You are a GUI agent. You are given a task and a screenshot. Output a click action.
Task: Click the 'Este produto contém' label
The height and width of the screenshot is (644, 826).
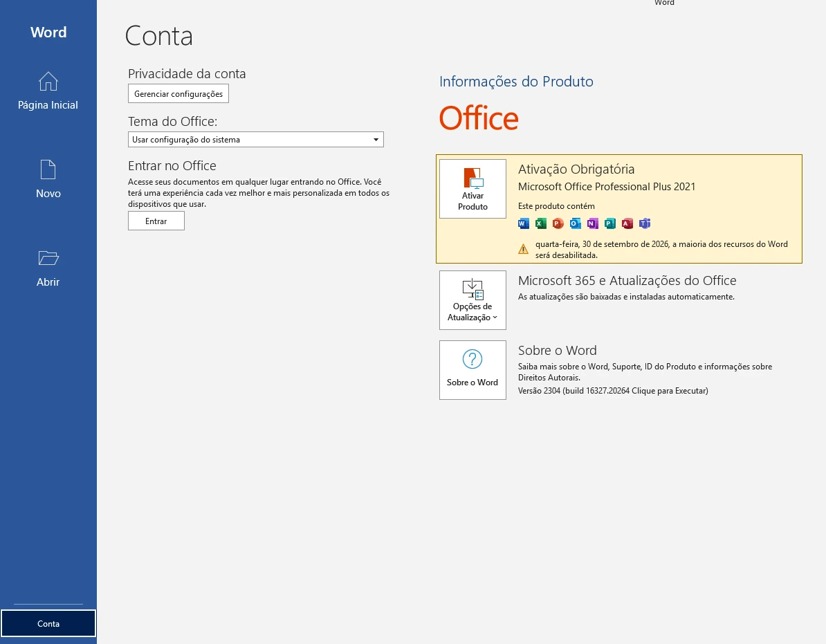click(556, 206)
